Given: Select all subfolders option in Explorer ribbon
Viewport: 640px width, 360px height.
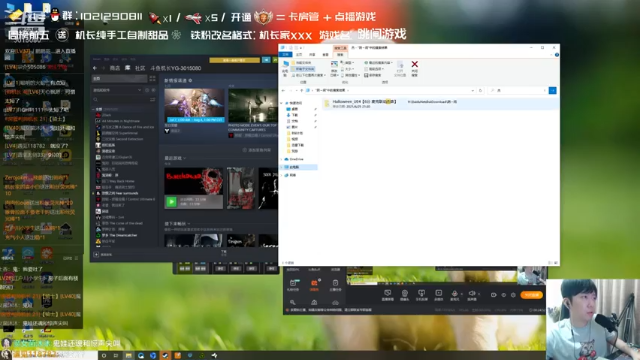Looking at the screenshot, I should click(304, 69).
